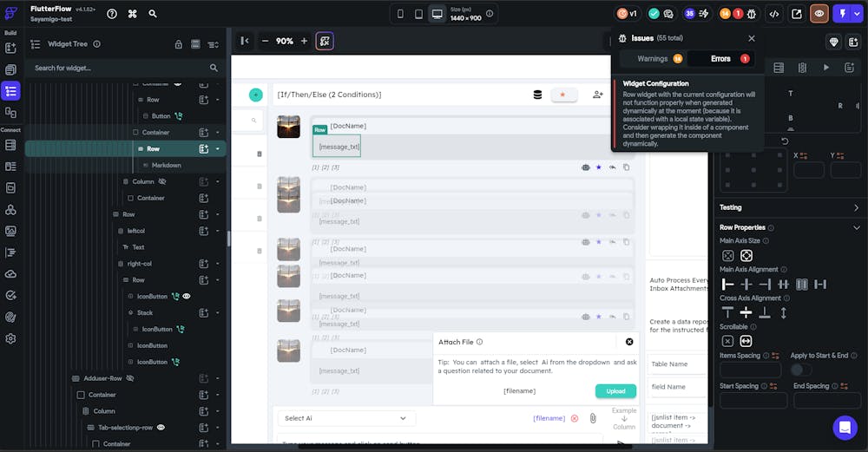Toggle visibility of Column widget
This screenshot has width=868, height=452.
[162, 181]
